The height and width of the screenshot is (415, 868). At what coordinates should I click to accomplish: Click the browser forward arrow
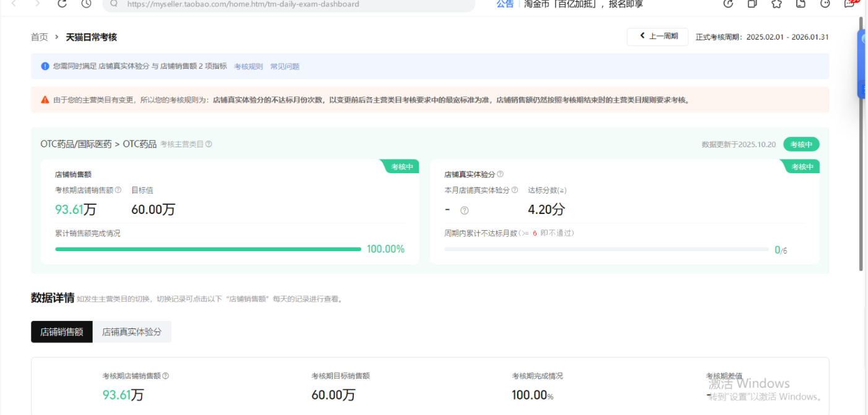pyautogui.click(x=38, y=4)
